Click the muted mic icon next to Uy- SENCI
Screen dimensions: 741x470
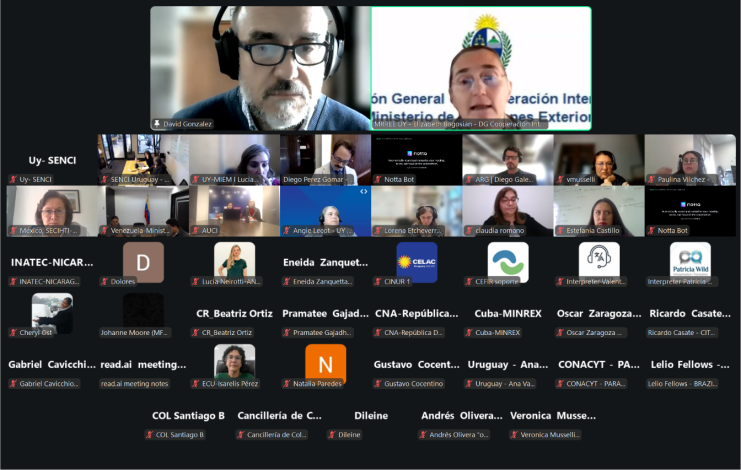pos(13,179)
